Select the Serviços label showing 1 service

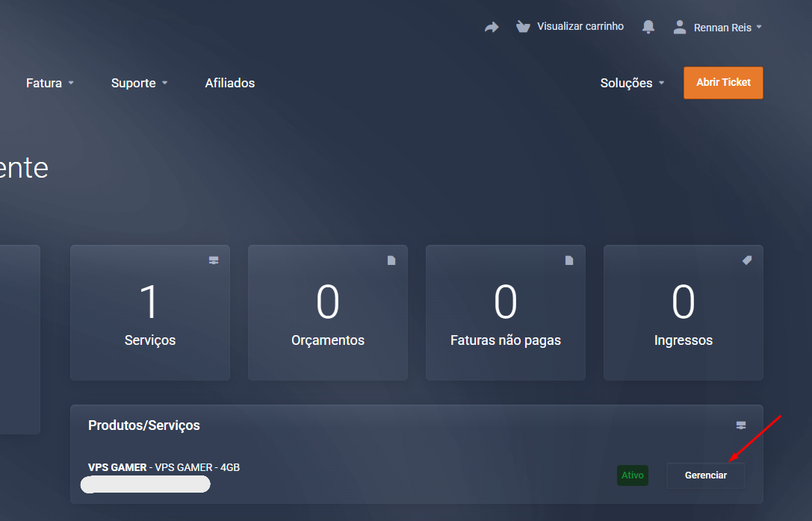pos(150,340)
